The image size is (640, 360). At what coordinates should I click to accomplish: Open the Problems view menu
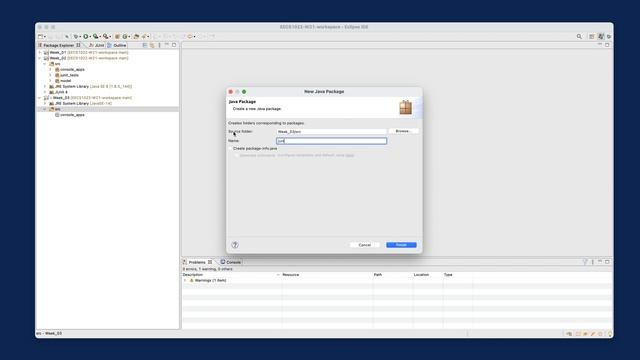[x=593, y=262]
